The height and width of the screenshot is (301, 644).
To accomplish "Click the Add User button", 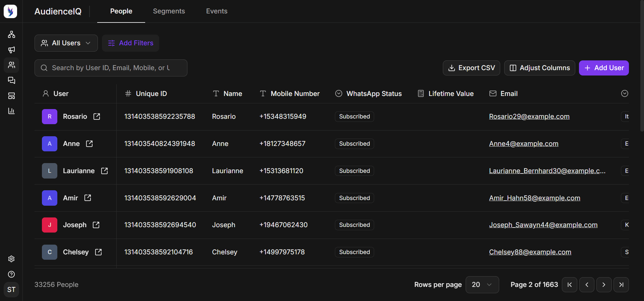I will [x=604, y=68].
